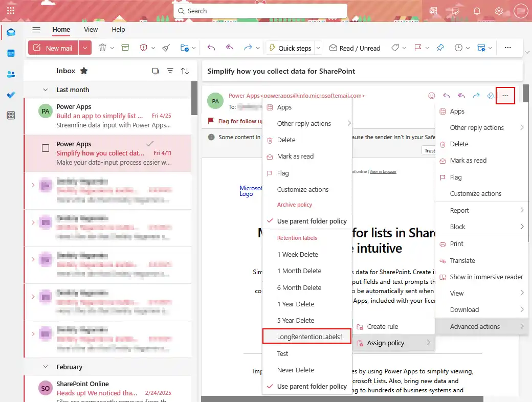The width and height of the screenshot is (532, 402).
Task: Click the New mail button
Action: point(53,48)
